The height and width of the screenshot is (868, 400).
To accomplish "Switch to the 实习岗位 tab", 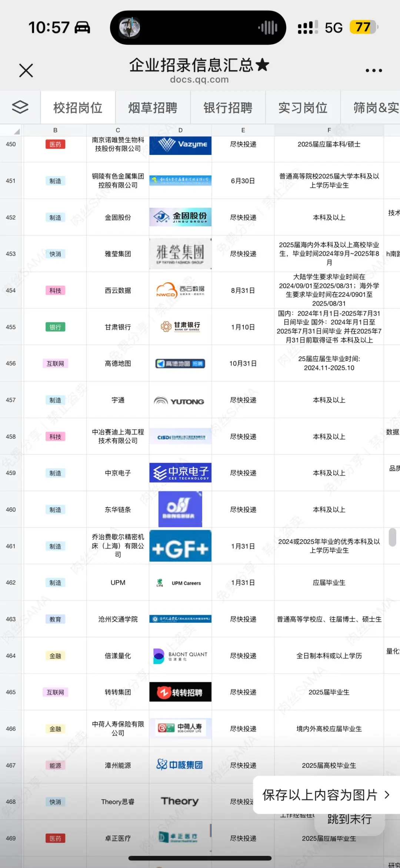I will pyautogui.click(x=303, y=108).
